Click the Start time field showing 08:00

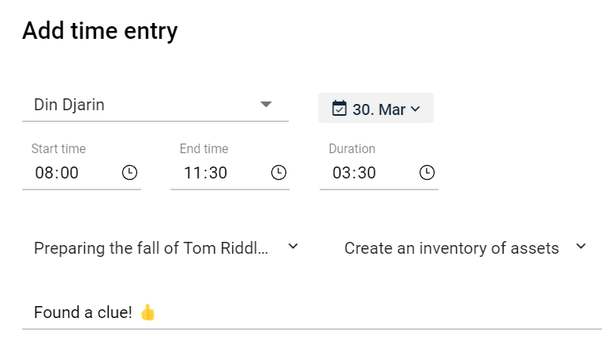(x=82, y=173)
